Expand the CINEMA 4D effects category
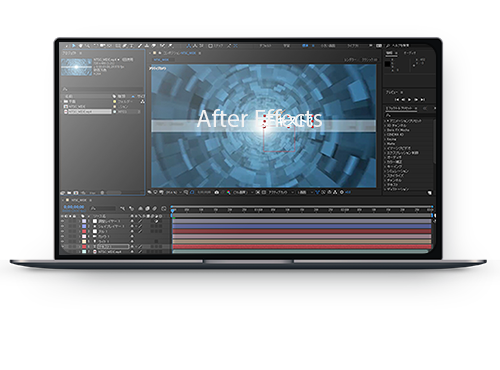This screenshot has width=500, height=370. point(385,135)
